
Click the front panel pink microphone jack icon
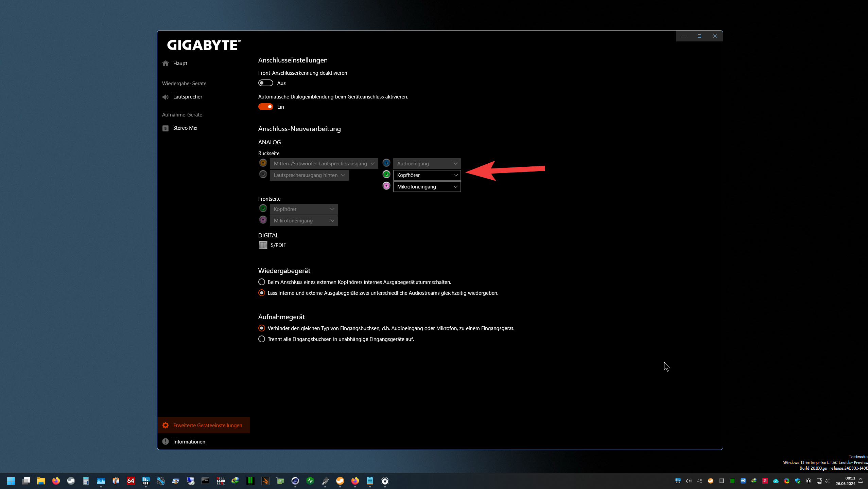click(x=263, y=220)
